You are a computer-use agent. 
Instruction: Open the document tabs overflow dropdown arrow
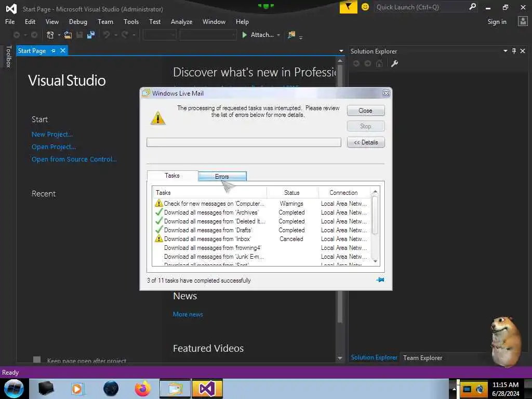[x=341, y=51]
